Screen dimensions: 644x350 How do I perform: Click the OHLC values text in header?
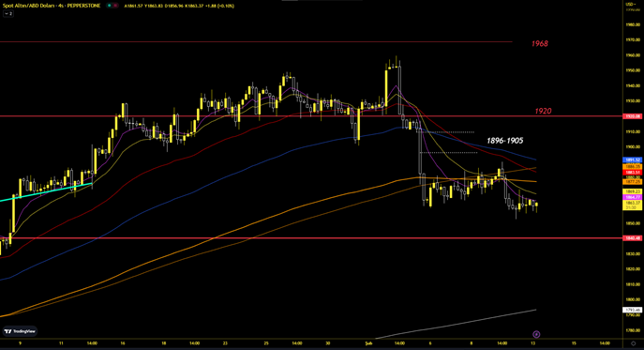coord(179,6)
